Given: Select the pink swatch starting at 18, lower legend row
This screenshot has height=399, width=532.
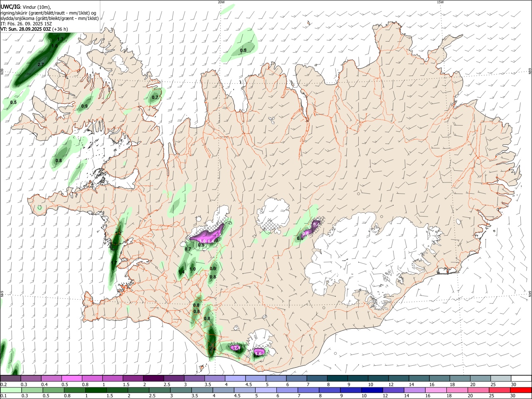Looking at the screenshot, I should click(457, 390).
